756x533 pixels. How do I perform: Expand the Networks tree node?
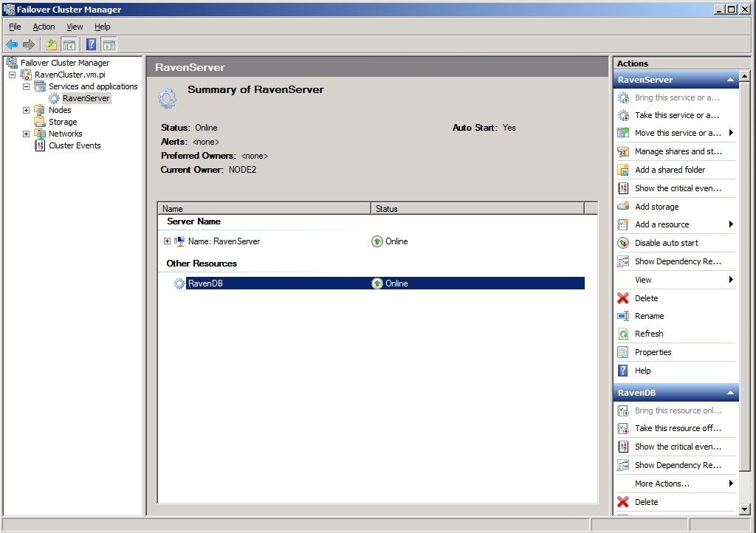click(26, 134)
